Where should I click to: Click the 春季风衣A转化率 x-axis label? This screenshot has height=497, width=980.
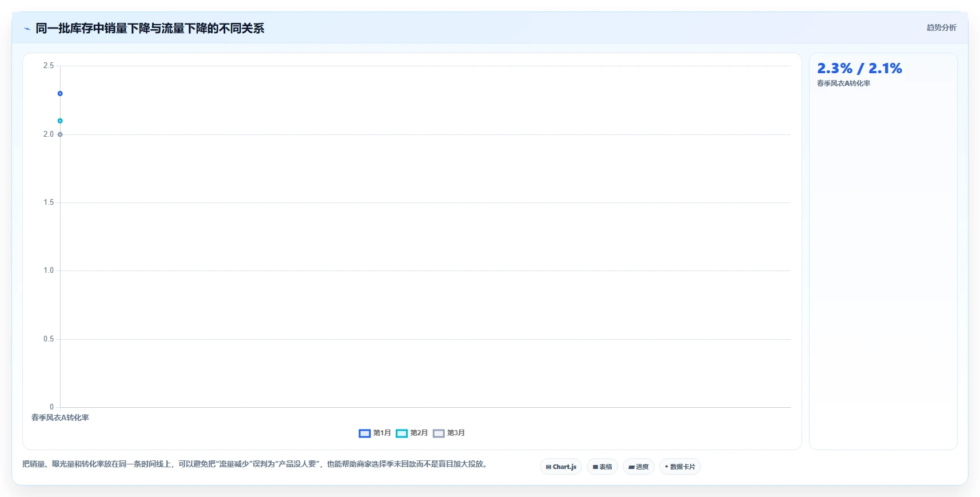(x=60, y=418)
